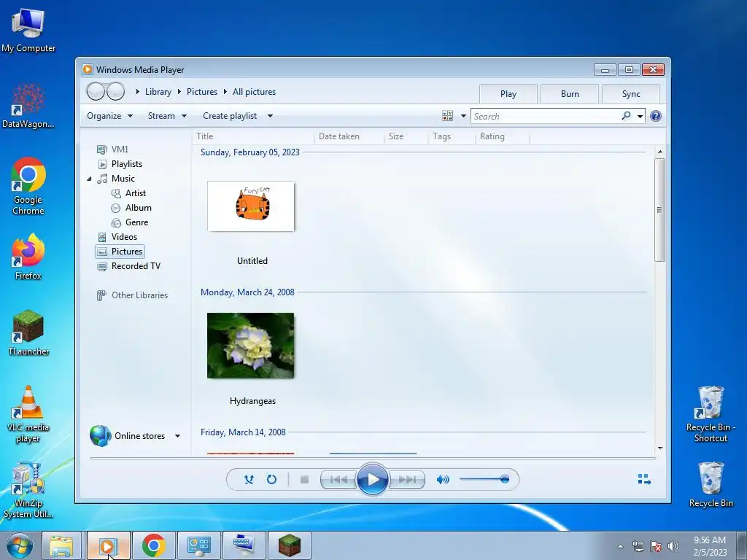This screenshot has height=560, width=747.
Task: Switch to Now Playing view icon
Action: click(x=644, y=480)
